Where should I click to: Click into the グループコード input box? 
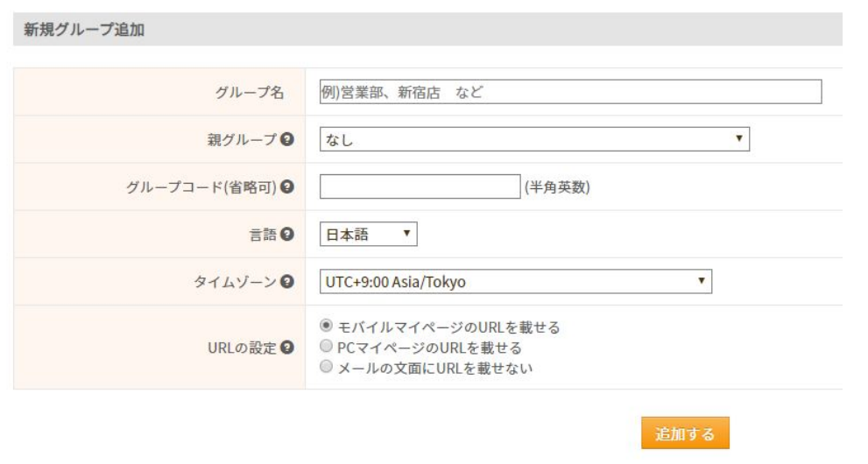click(x=420, y=187)
